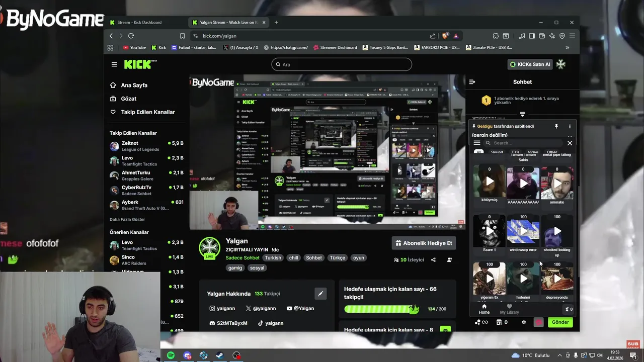This screenshot has height=362, width=644.
Task: Open the user icon next to share
Action: (x=449, y=260)
